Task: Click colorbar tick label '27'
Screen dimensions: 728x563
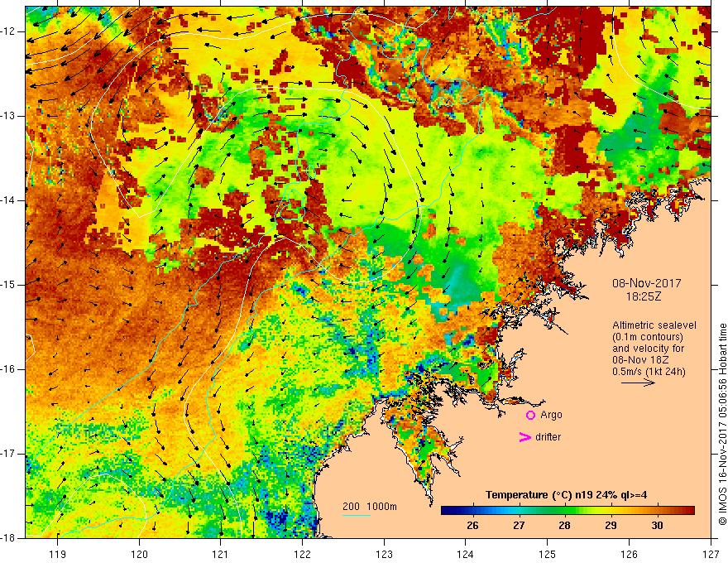Action: (x=519, y=526)
